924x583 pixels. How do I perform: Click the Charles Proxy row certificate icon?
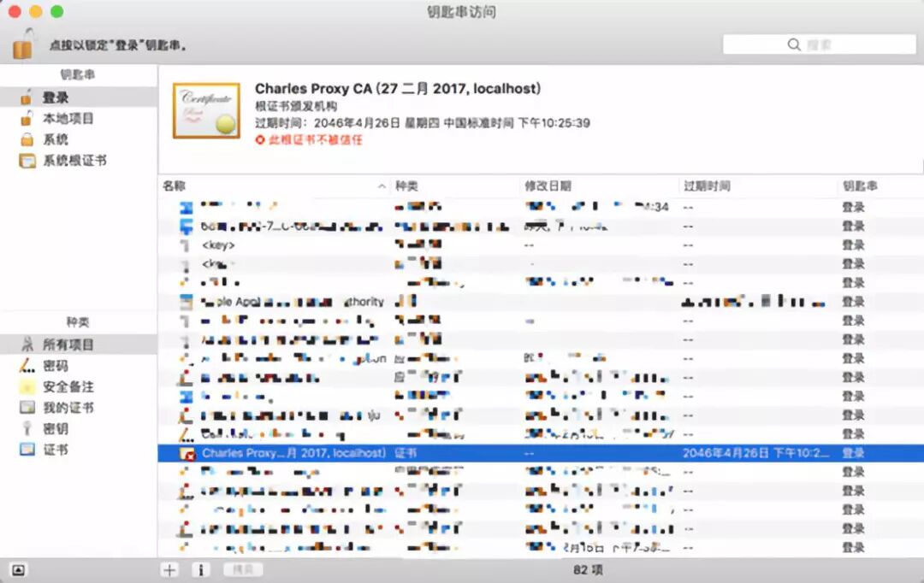pos(187,453)
